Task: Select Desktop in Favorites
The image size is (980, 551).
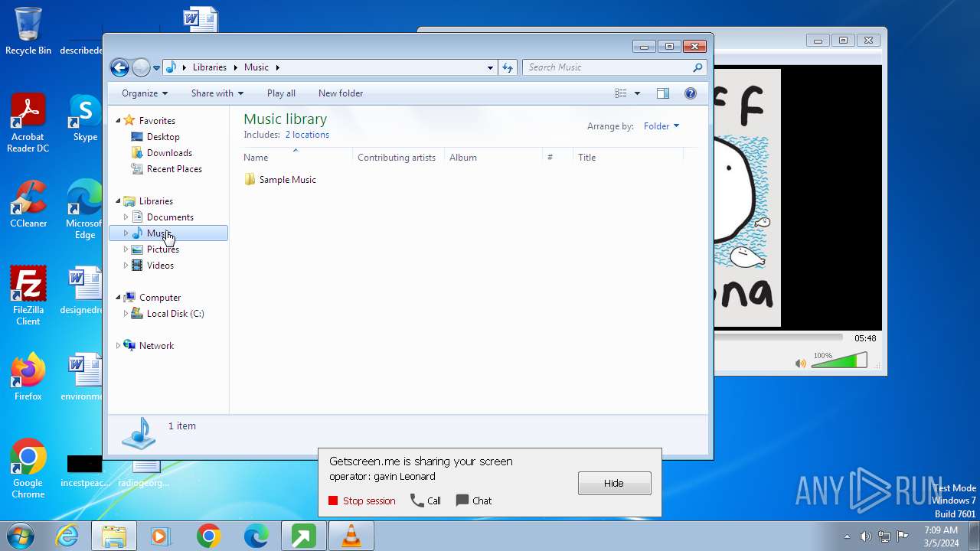Action: tap(163, 137)
